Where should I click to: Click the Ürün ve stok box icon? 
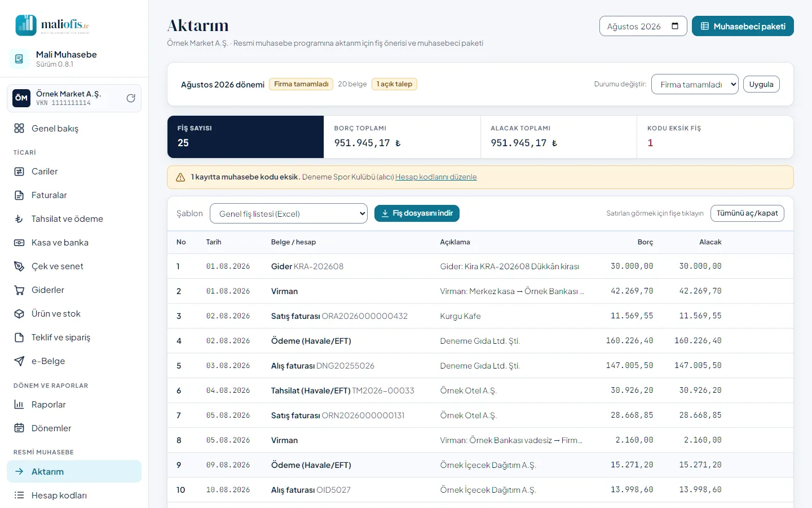click(19, 314)
